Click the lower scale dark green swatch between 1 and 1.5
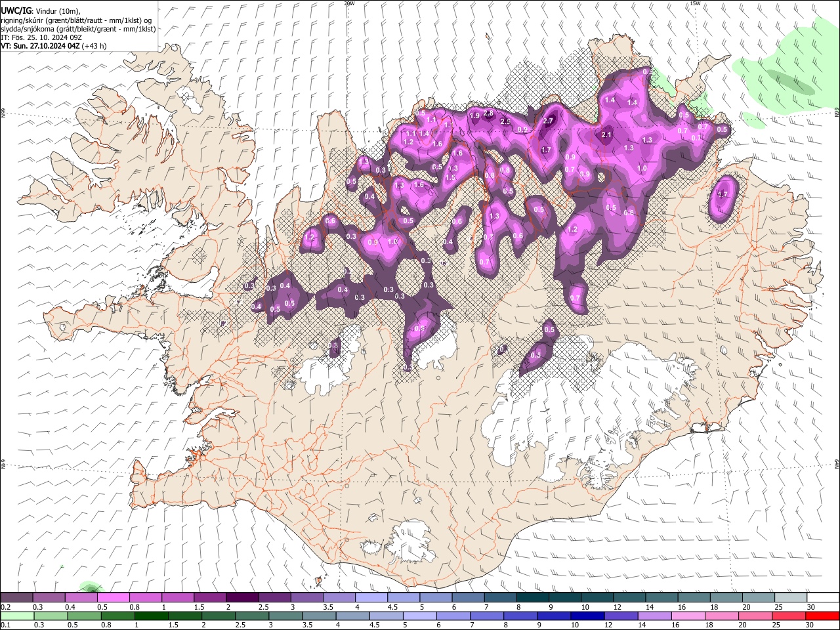The image size is (840, 630). point(151,616)
